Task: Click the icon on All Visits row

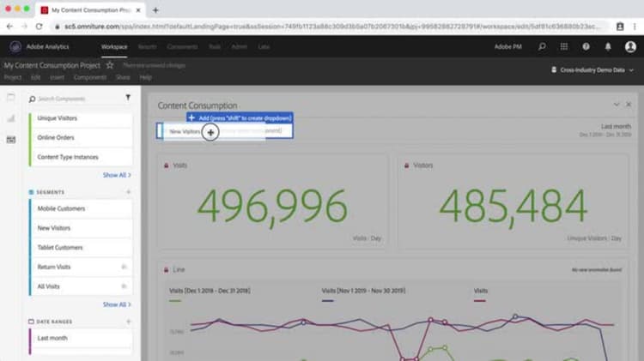Action: (x=124, y=286)
